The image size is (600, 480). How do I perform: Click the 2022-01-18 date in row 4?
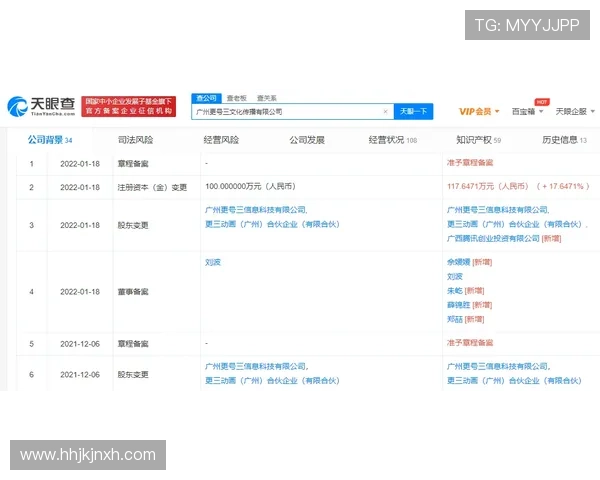(x=80, y=292)
